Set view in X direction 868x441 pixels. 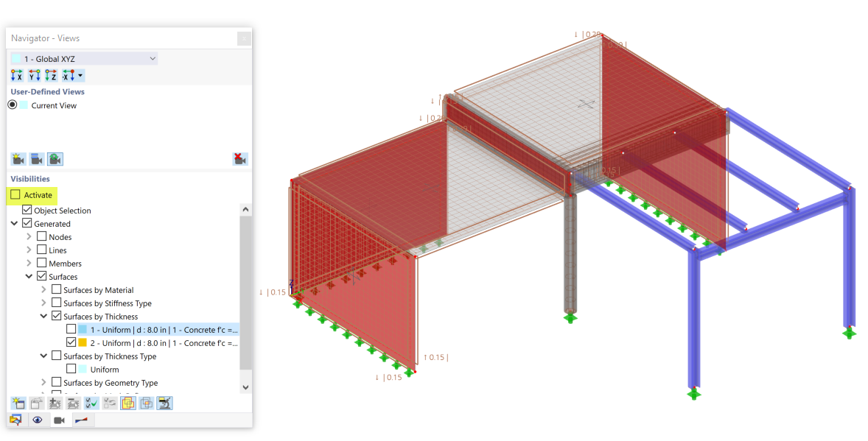point(16,74)
